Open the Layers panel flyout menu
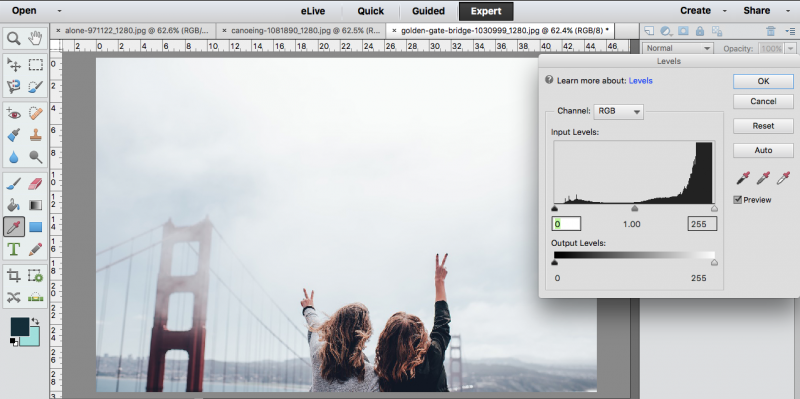The height and width of the screenshot is (399, 800). [790, 31]
